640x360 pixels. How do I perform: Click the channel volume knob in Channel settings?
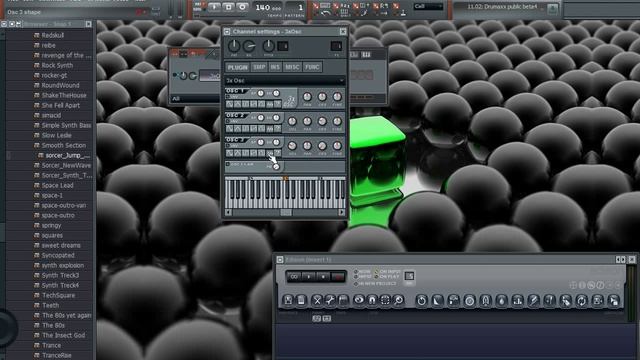pyautogui.click(x=249, y=46)
